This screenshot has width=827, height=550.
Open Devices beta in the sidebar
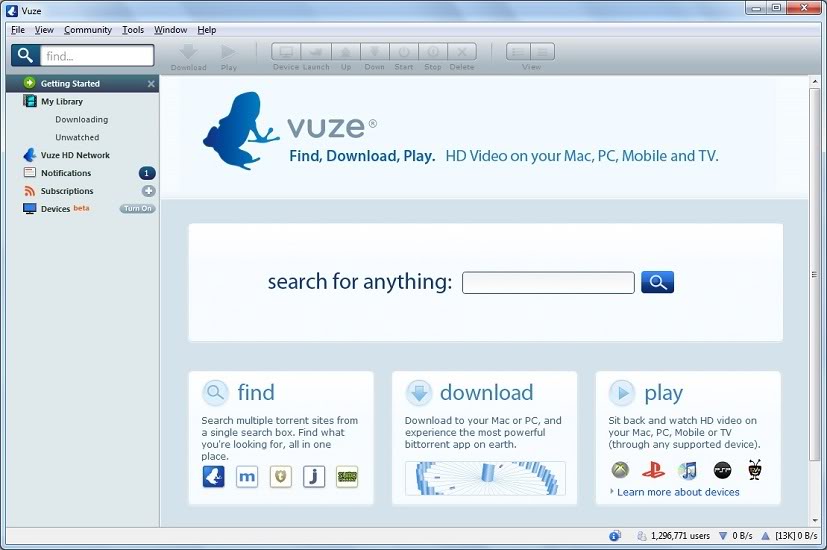(x=55, y=209)
